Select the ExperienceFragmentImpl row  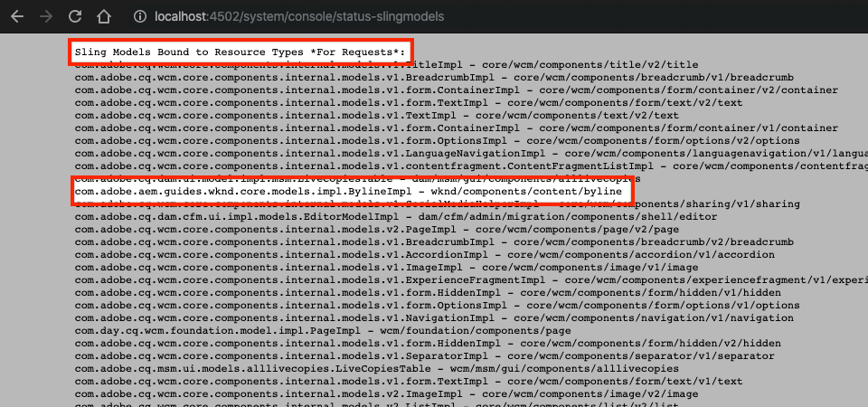tap(471, 280)
